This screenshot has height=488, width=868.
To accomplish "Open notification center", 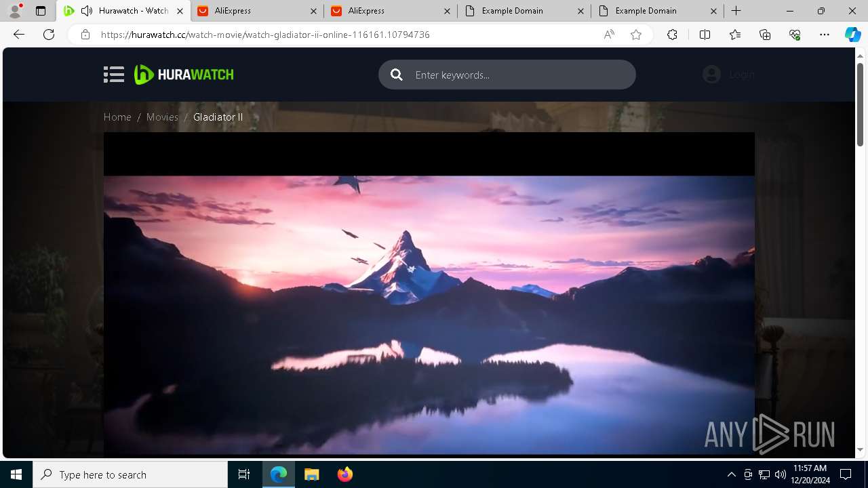I will pyautogui.click(x=846, y=474).
